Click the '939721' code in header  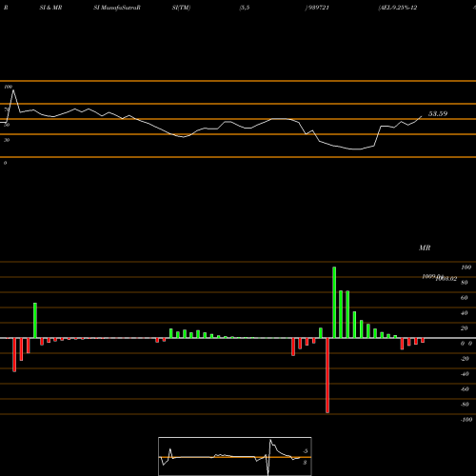point(318,8)
